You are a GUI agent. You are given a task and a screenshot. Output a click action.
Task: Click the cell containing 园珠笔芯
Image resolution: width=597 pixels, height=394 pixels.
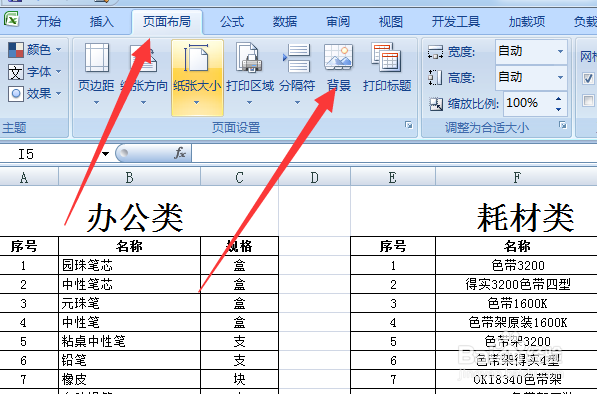[129, 265]
